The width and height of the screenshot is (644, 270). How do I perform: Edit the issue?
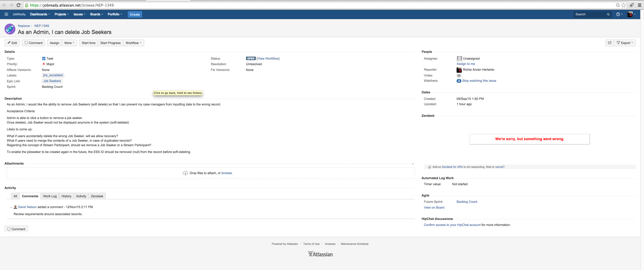pyautogui.click(x=12, y=43)
